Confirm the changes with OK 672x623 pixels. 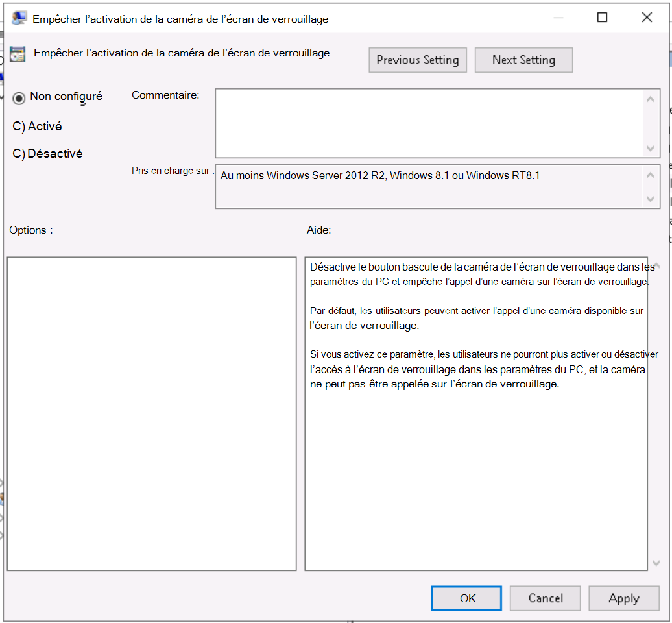466,598
